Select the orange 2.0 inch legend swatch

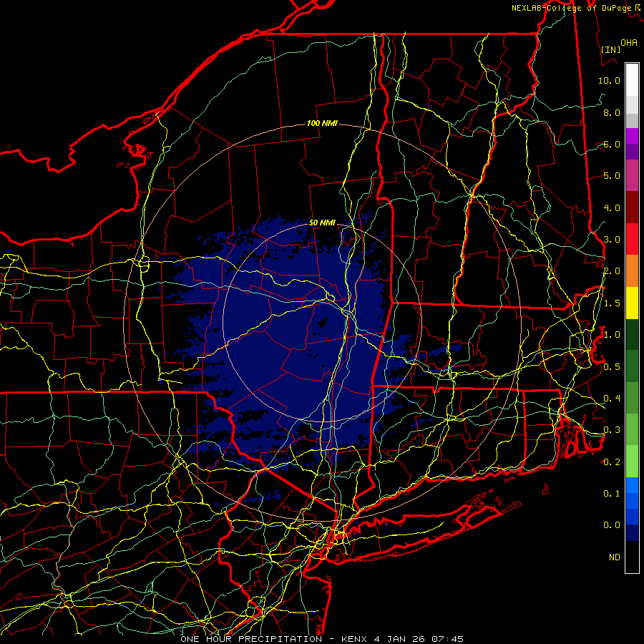[x=632, y=270]
